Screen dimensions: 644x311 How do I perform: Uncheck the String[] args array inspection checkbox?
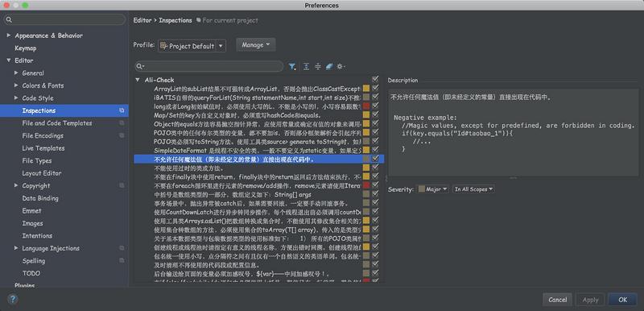[x=375, y=194]
